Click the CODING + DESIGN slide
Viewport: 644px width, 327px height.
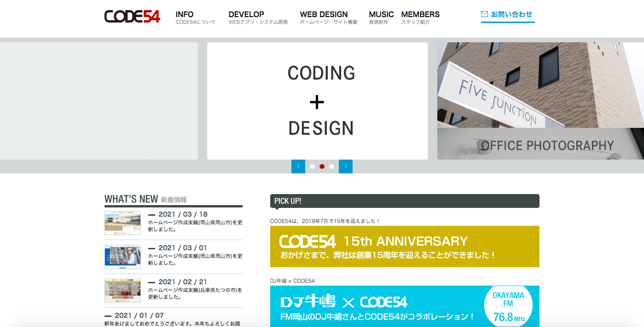tap(317, 101)
